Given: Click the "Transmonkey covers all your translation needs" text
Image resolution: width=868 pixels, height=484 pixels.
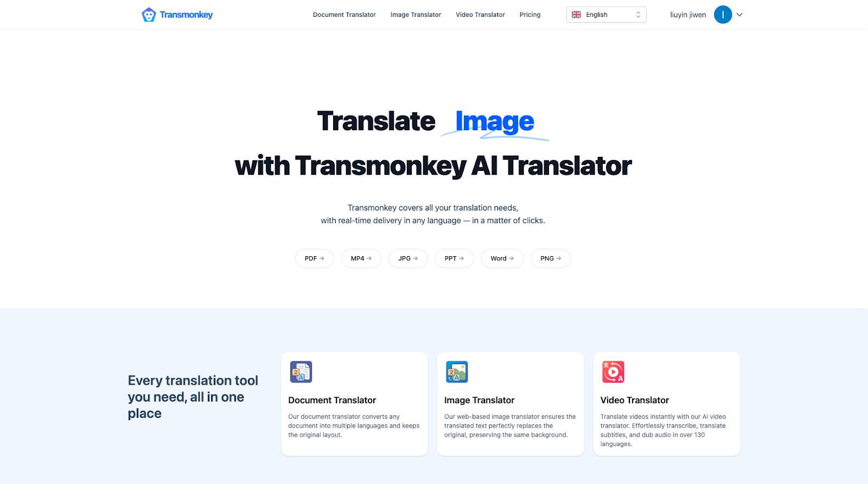Looking at the screenshot, I should pos(433,208).
